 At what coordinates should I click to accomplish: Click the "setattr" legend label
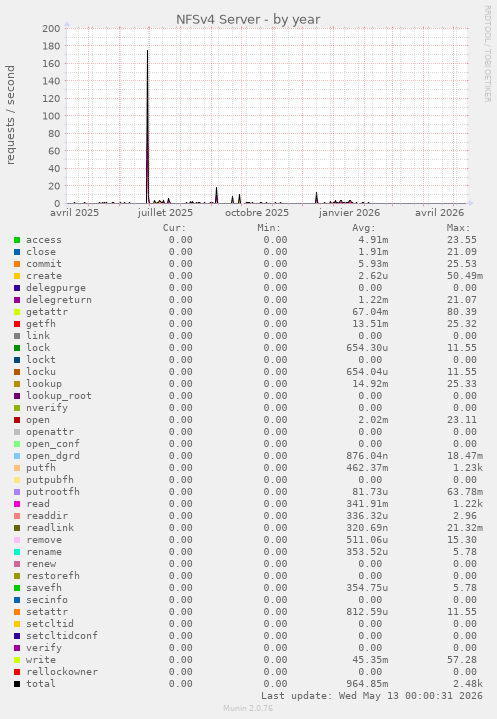(47, 612)
